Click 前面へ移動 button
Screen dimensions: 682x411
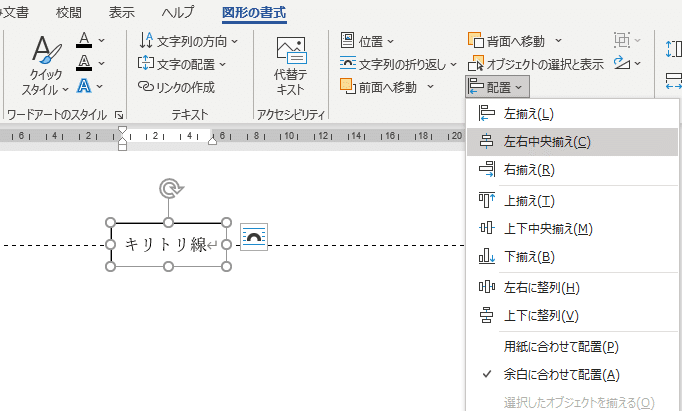(x=378, y=87)
